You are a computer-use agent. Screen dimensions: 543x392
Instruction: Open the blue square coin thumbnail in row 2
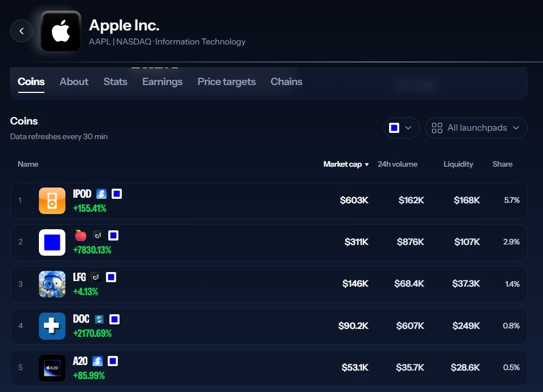coord(52,242)
